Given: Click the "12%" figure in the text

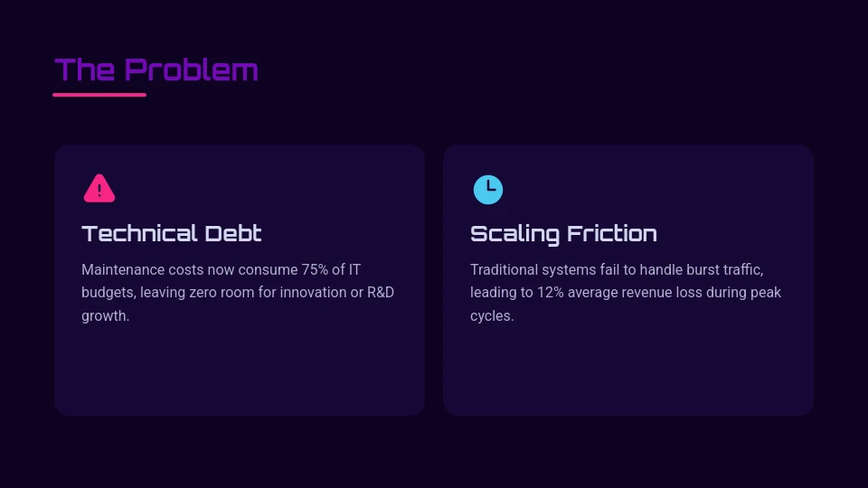Looking at the screenshot, I should click(552, 293).
